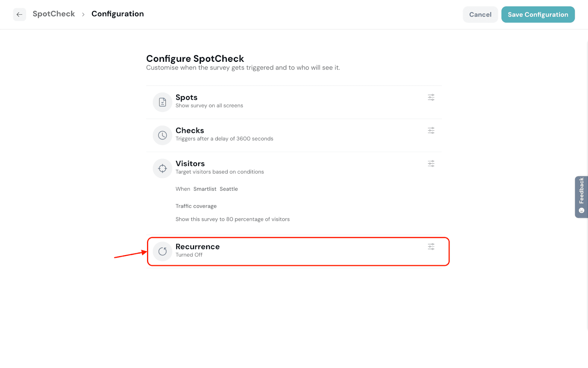Open Checks settings sliders icon
This screenshot has width=588, height=368.
pyautogui.click(x=431, y=131)
